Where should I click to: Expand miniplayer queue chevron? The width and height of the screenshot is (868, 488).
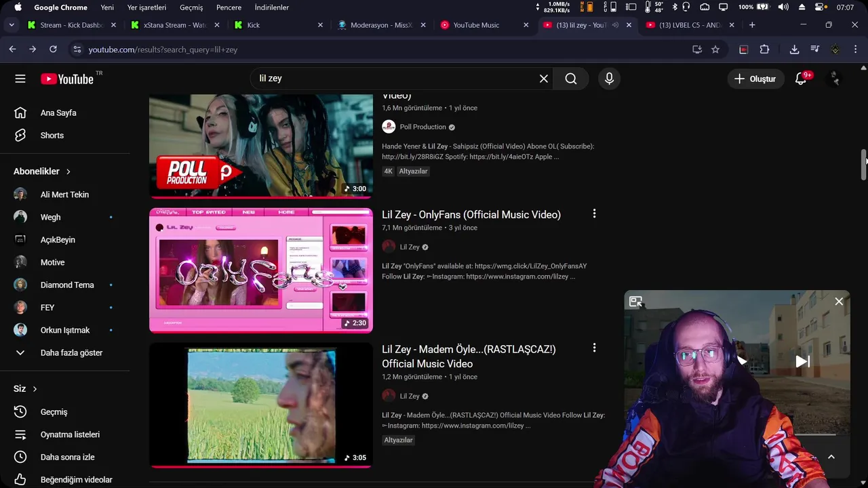pos(831,457)
